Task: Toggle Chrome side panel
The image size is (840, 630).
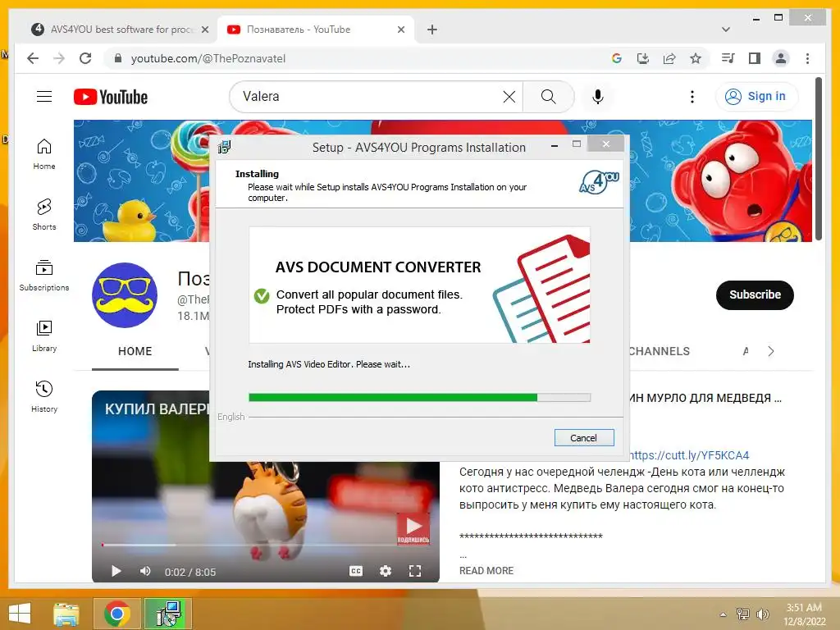Action: click(x=755, y=58)
